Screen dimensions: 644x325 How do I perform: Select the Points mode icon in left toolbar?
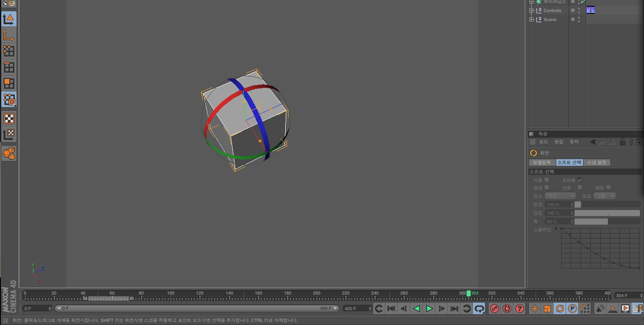click(9, 51)
